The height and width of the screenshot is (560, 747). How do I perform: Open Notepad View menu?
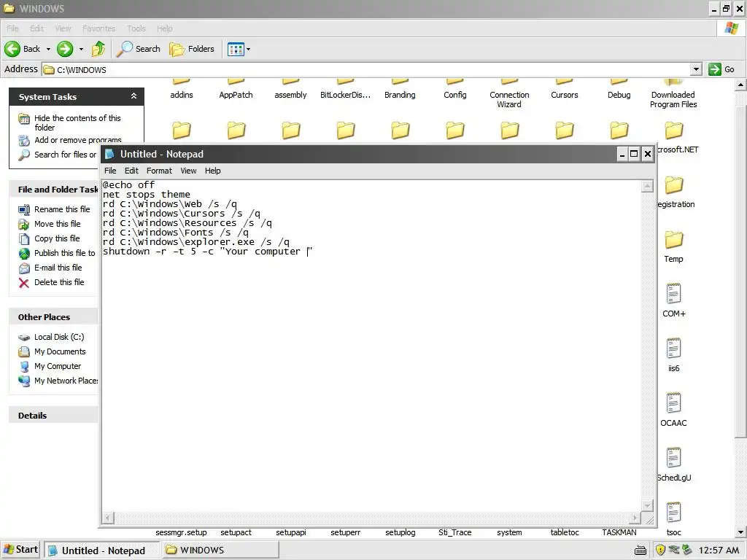pos(188,171)
